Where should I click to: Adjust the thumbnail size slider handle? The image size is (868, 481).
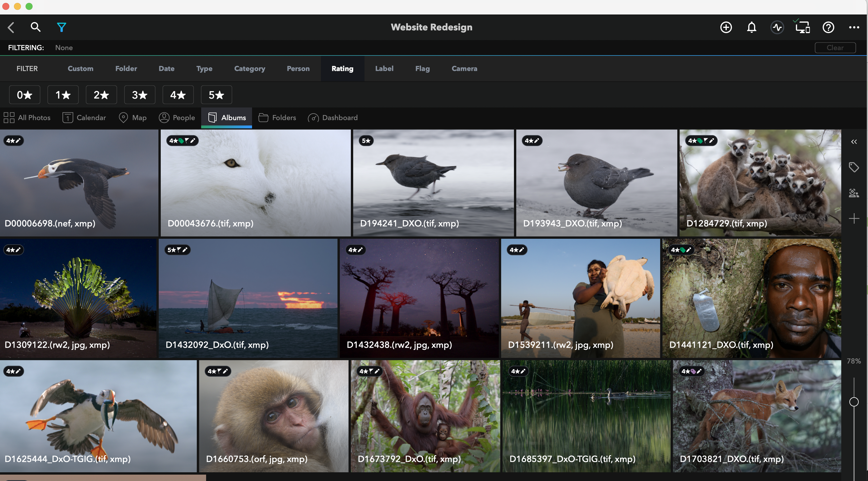pyautogui.click(x=854, y=402)
